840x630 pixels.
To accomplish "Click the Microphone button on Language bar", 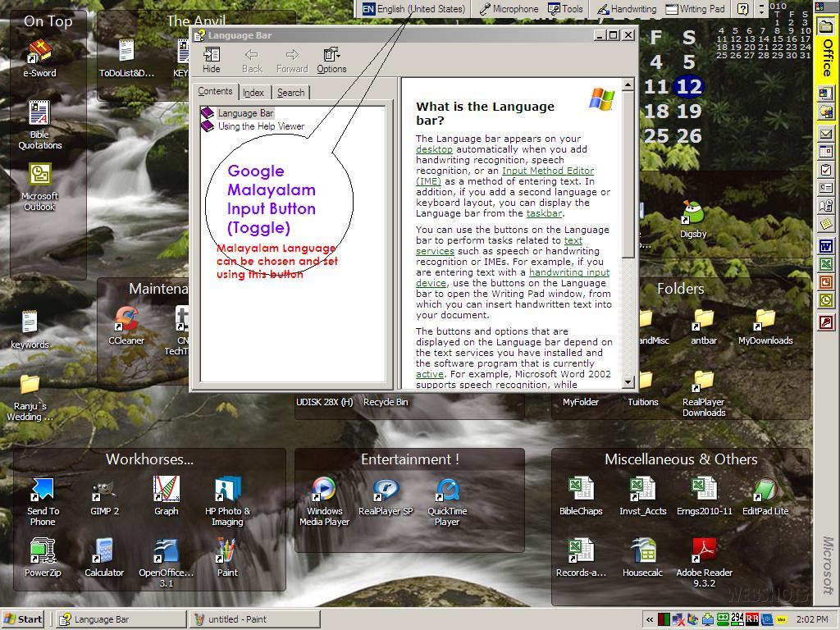I will pos(509,9).
